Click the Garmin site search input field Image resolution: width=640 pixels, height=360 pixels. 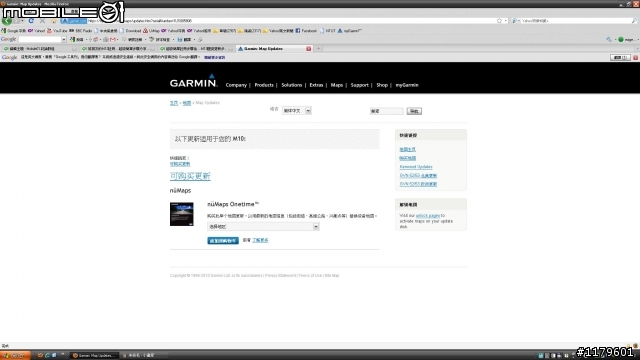pyautogui.click(x=386, y=111)
